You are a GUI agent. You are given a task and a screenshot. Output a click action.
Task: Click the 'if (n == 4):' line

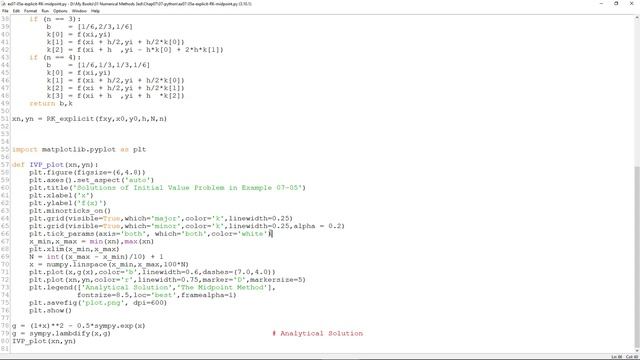tap(55, 58)
